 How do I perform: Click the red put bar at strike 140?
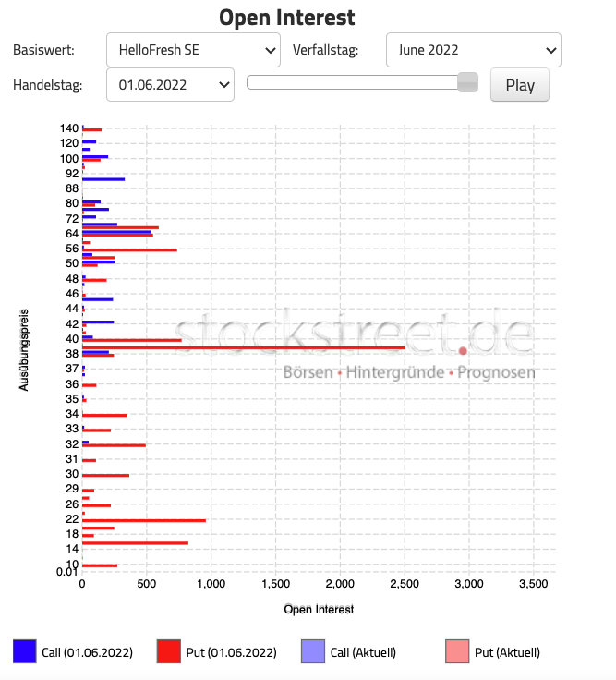pyautogui.click(x=92, y=129)
